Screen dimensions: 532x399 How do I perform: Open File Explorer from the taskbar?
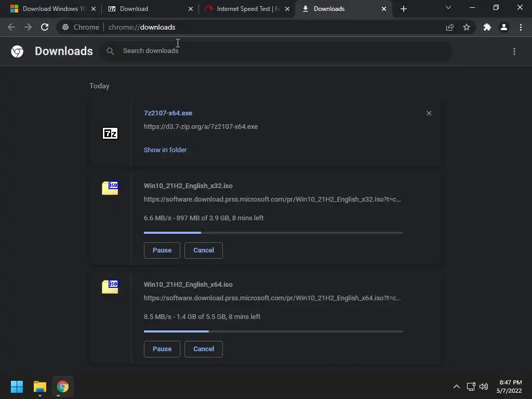click(x=39, y=387)
